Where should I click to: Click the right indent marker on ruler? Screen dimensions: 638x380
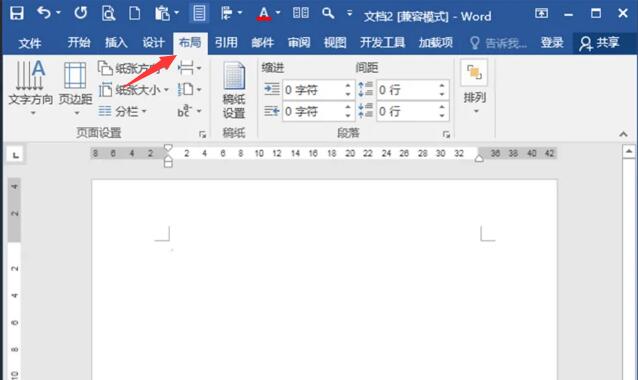[479, 158]
